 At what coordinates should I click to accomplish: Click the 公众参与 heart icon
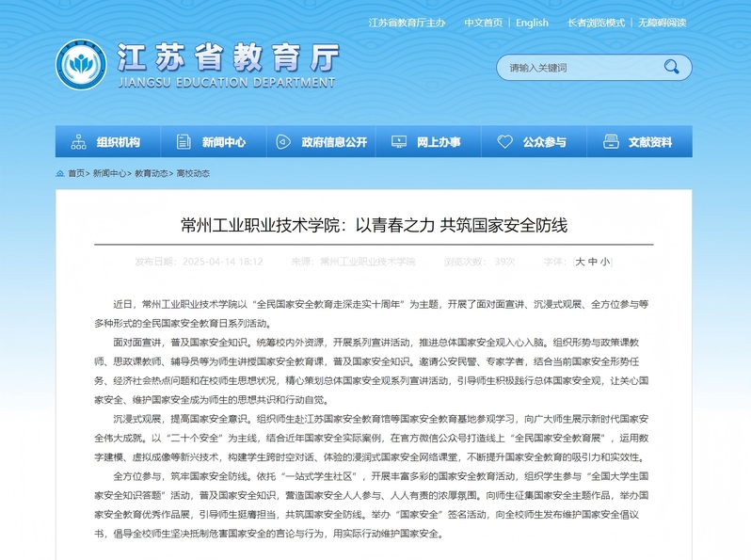tap(505, 142)
